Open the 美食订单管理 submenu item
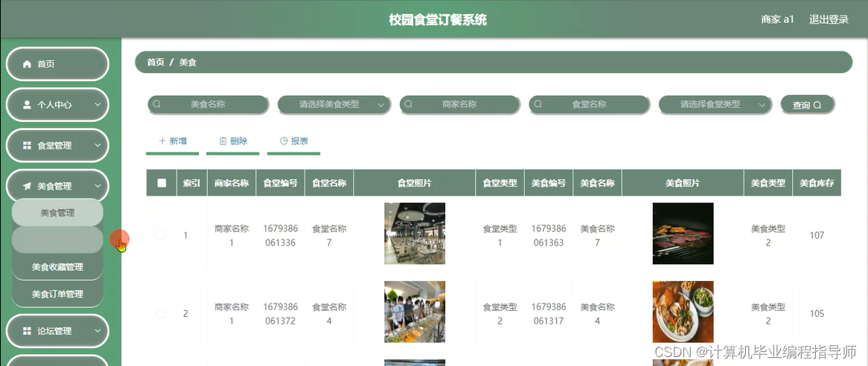This screenshot has height=366, width=868. [57, 294]
